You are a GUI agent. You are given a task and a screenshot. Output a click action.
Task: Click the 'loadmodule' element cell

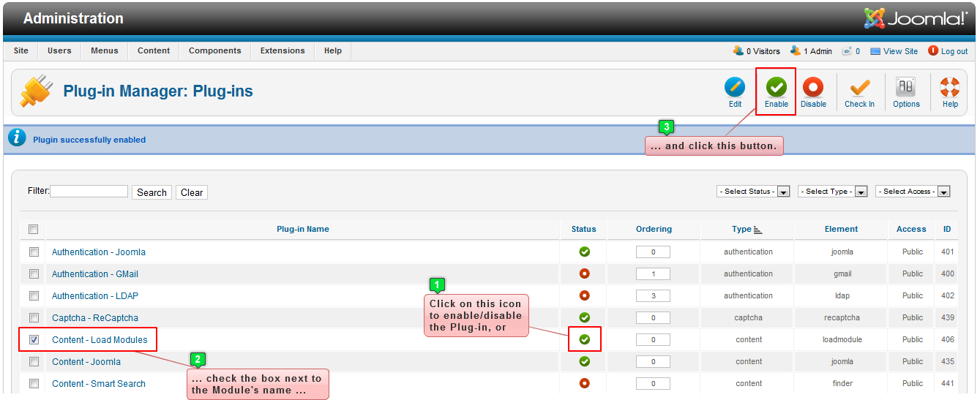(842, 339)
